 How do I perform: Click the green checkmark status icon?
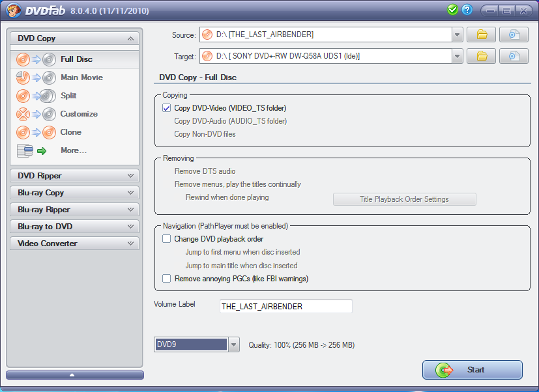click(452, 10)
